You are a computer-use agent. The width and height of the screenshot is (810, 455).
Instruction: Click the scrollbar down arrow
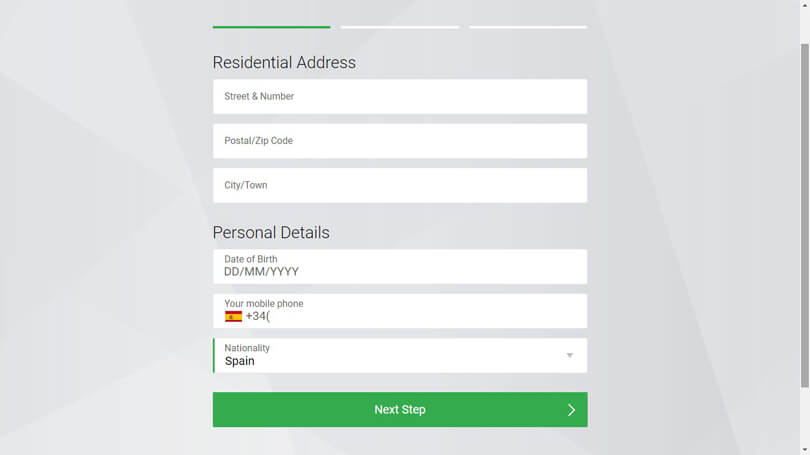[x=805, y=450]
